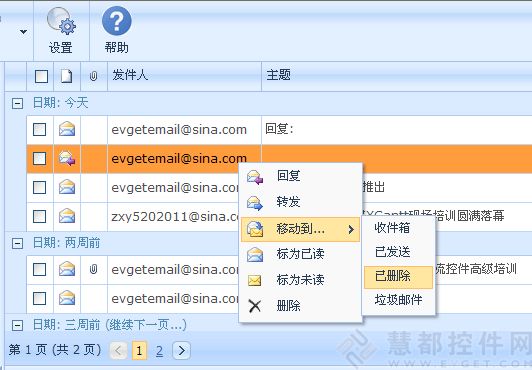Screen dimensions: 532x370
Task: Click the attachment paperclip column header icon
Action: click(93, 76)
